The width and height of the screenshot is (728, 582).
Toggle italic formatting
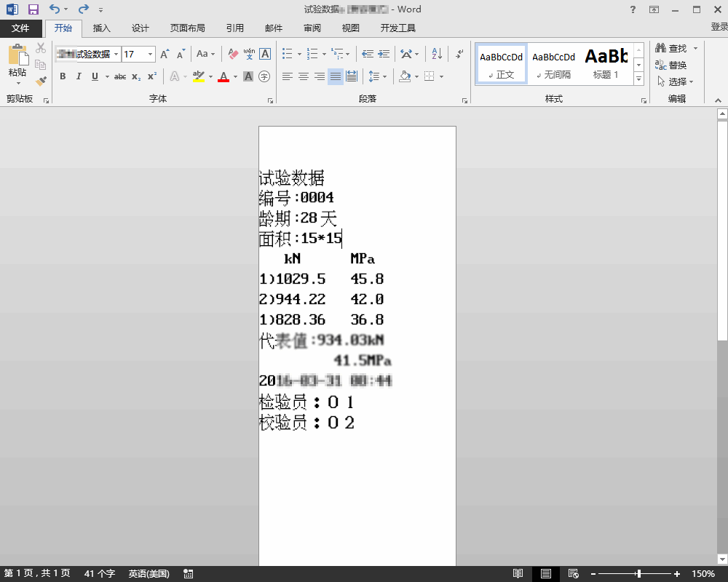(79, 76)
